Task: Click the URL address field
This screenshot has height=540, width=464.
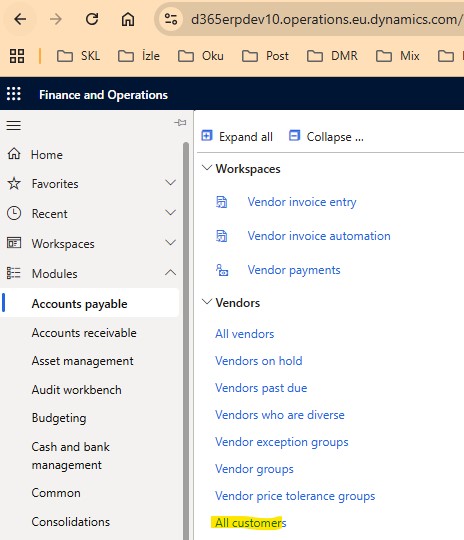Action: click(326, 19)
